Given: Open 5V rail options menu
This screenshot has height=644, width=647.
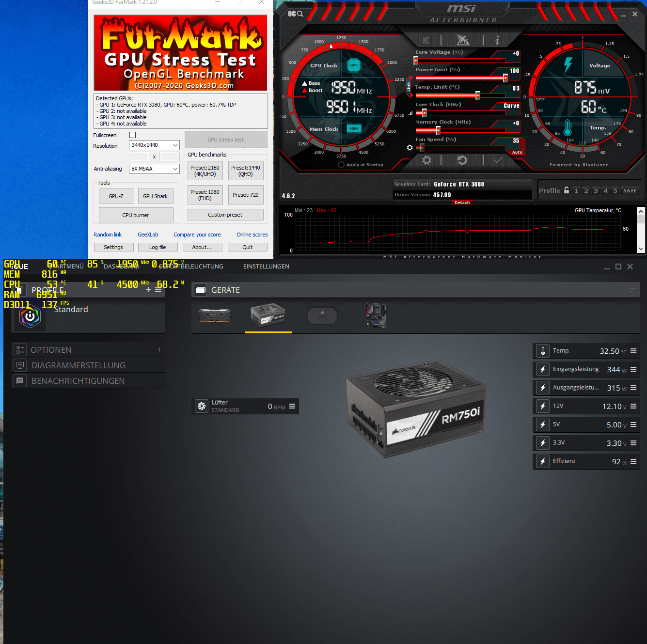Looking at the screenshot, I should click(x=633, y=424).
